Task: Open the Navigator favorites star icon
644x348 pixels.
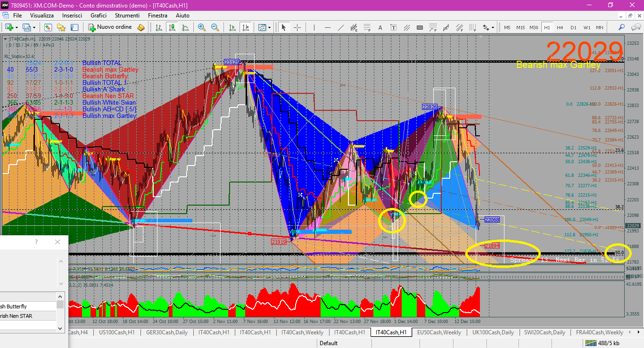Action: 61,27
